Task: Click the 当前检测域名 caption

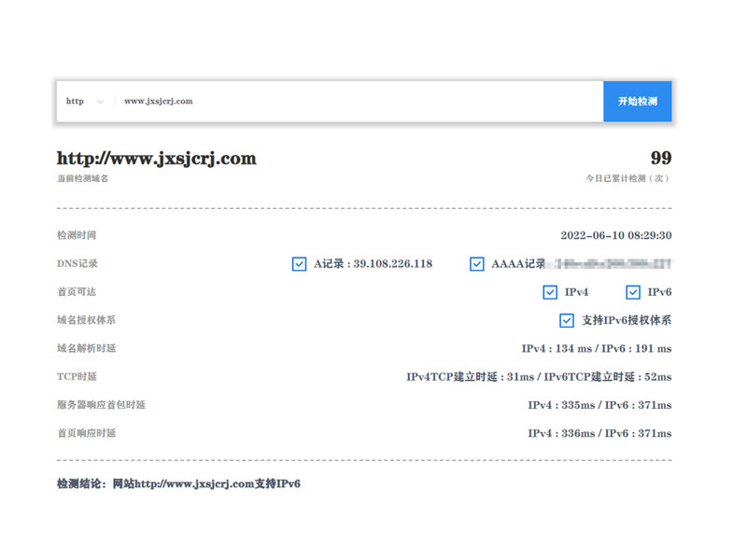Action: click(x=82, y=178)
